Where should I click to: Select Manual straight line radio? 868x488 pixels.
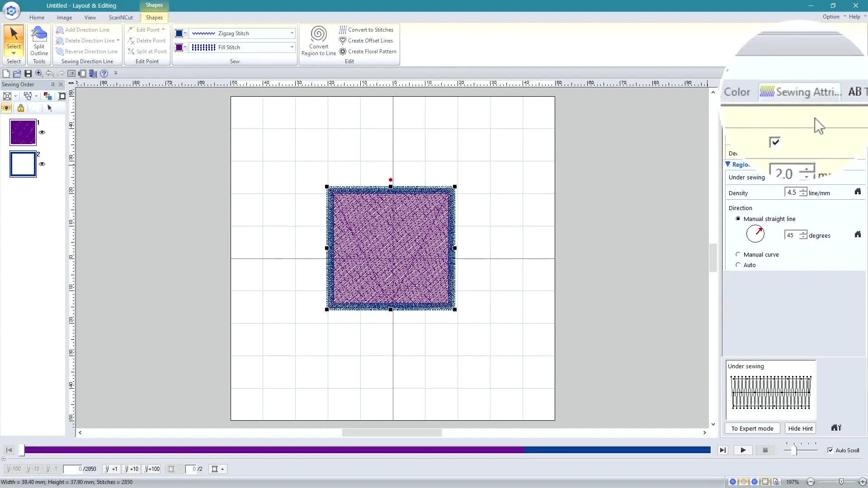tap(738, 219)
